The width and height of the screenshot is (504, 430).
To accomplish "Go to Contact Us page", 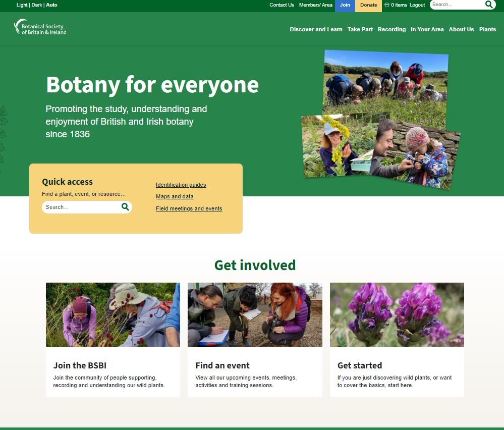I will click(282, 5).
